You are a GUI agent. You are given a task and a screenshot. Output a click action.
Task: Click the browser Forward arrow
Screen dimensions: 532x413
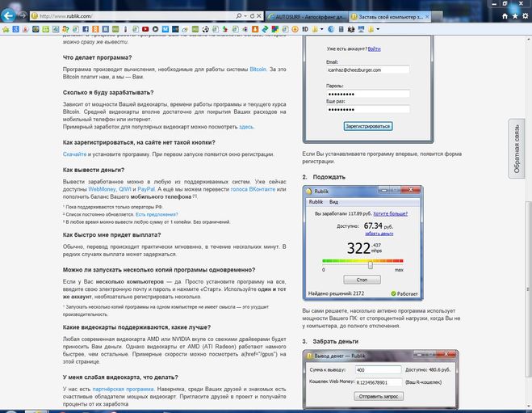pos(23,15)
